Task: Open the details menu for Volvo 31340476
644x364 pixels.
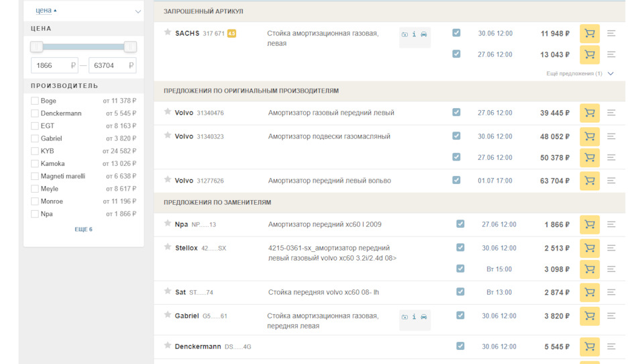Action: (x=611, y=113)
